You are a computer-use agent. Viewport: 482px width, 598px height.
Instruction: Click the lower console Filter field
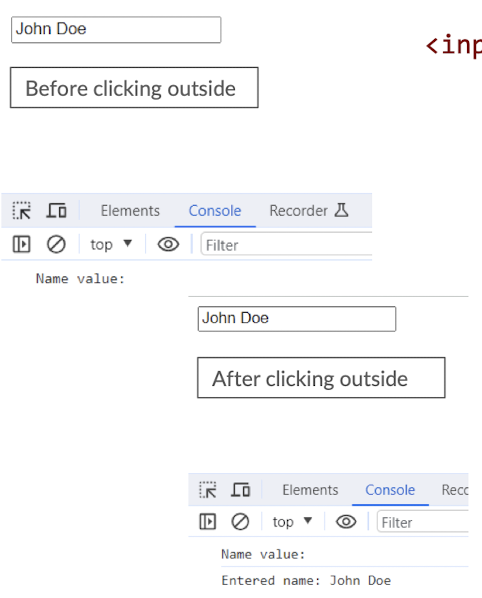tap(423, 522)
